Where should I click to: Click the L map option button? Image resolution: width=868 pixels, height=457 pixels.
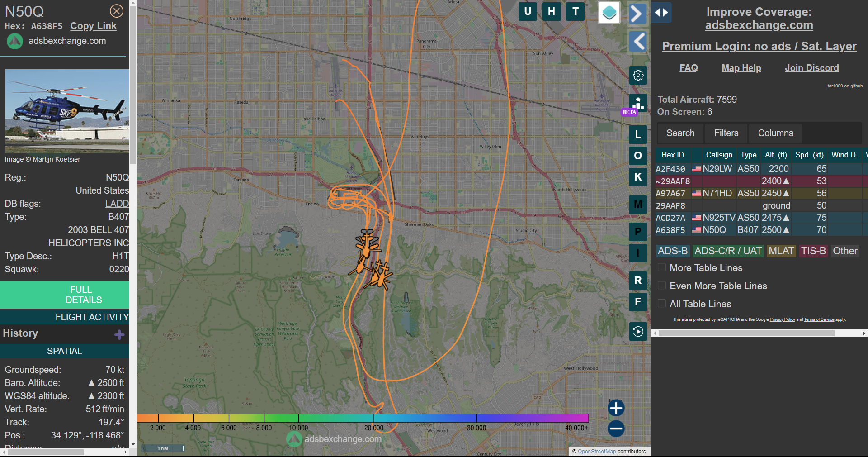(638, 134)
